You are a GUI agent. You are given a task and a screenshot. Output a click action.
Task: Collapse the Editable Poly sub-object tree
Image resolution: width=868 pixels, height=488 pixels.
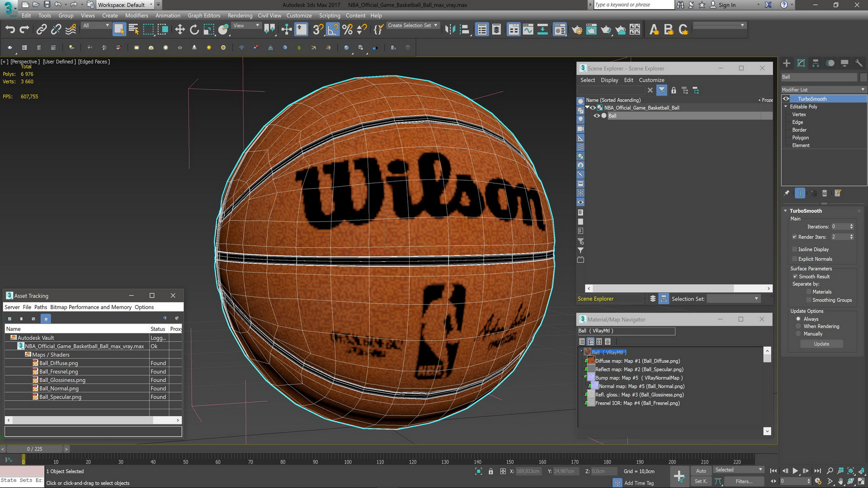click(786, 107)
